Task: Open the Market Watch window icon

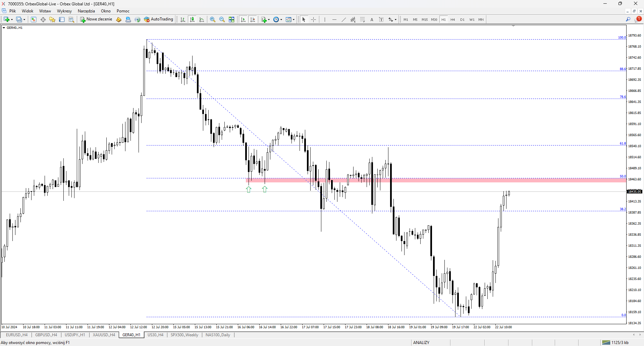Action: click(x=34, y=19)
